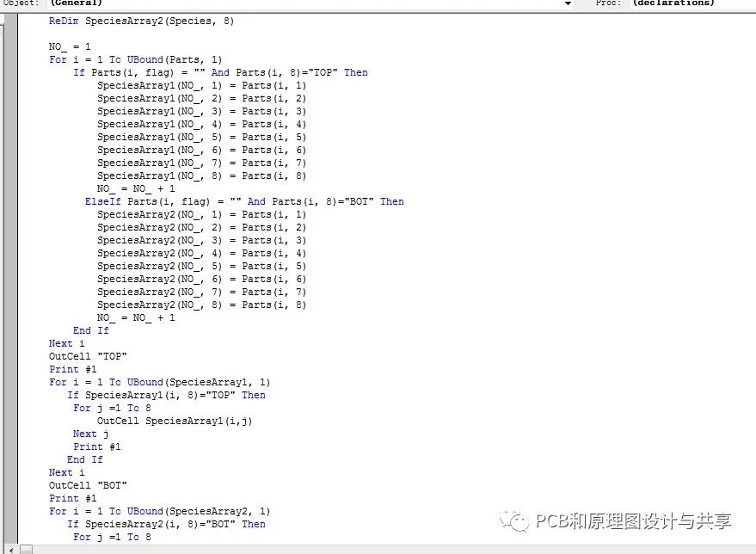Click the If line containing "TOP" Then

tap(220, 72)
